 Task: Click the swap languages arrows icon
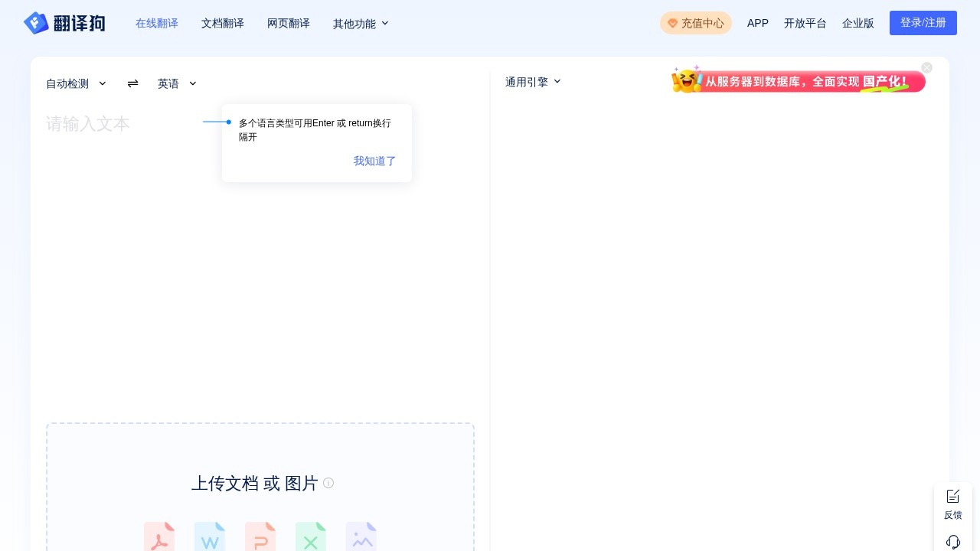(132, 83)
